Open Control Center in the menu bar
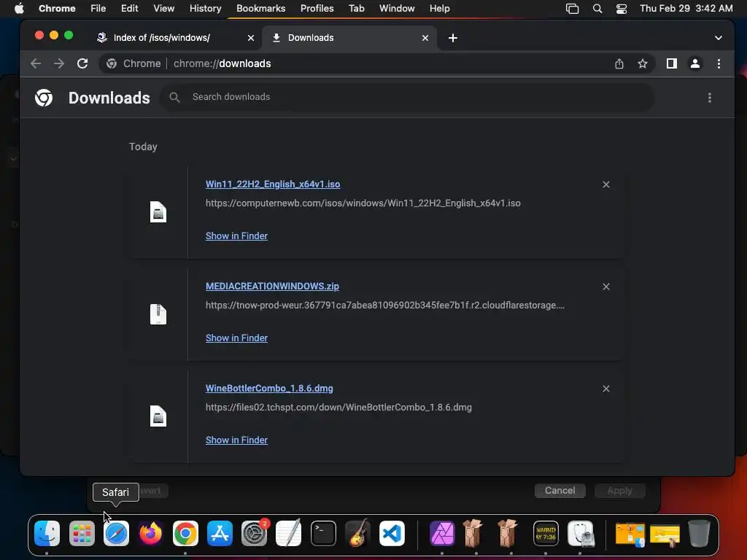This screenshot has width=747, height=560. coord(622,9)
